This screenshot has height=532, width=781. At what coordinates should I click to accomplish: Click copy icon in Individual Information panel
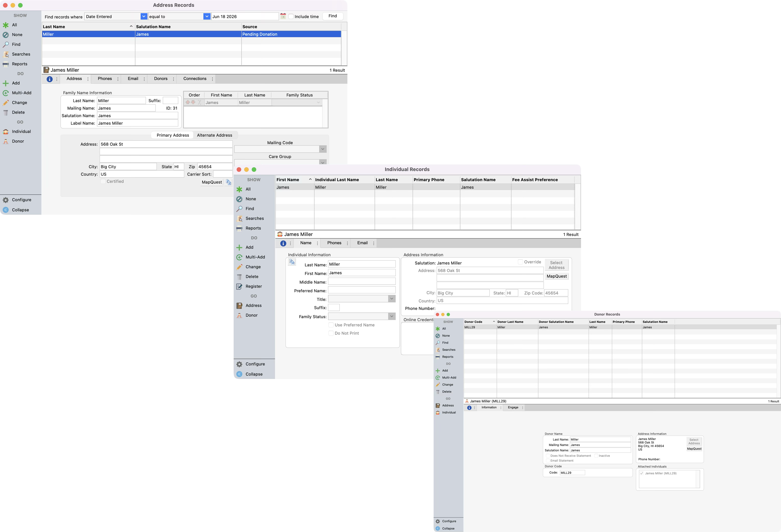(x=292, y=262)
